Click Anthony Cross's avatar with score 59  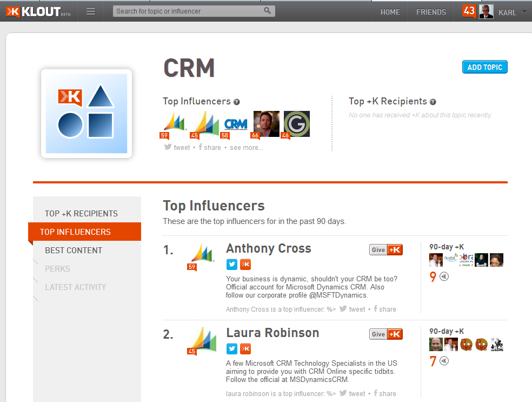coord(202,255)
